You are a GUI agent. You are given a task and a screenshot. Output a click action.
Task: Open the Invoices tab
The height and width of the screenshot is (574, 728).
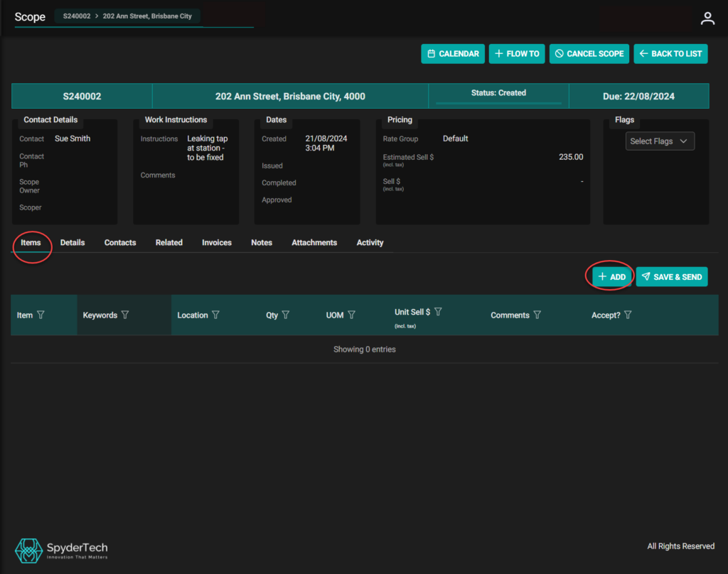click(217, 243)
